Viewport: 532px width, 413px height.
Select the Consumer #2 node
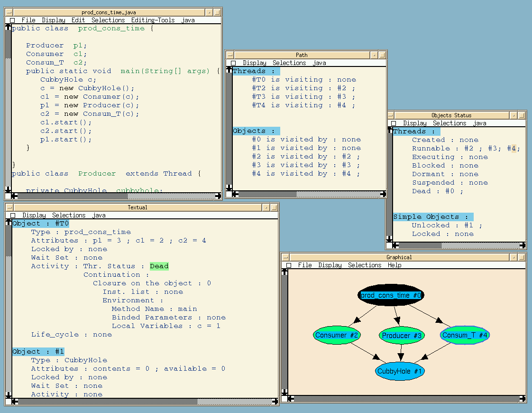337,335
